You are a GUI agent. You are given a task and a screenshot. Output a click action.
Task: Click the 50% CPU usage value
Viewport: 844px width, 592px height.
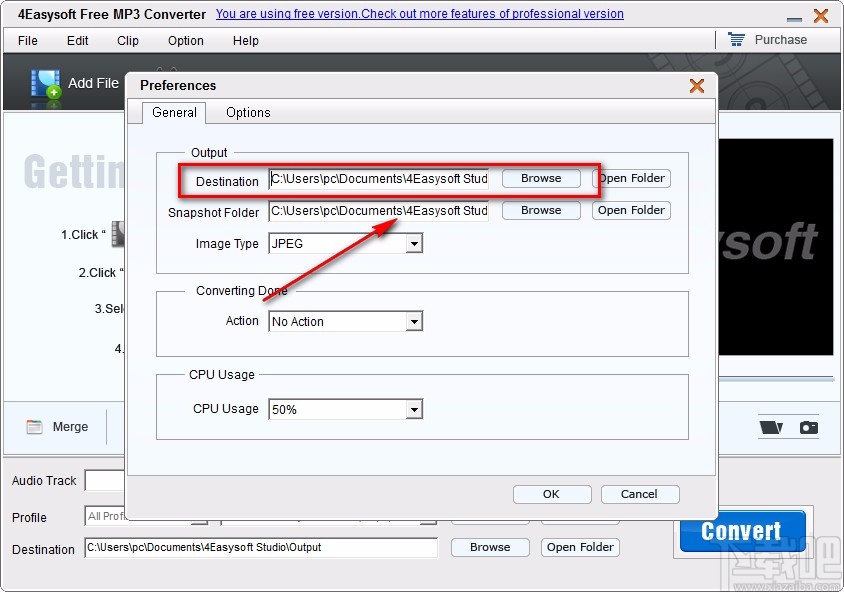tap(284, 410)
